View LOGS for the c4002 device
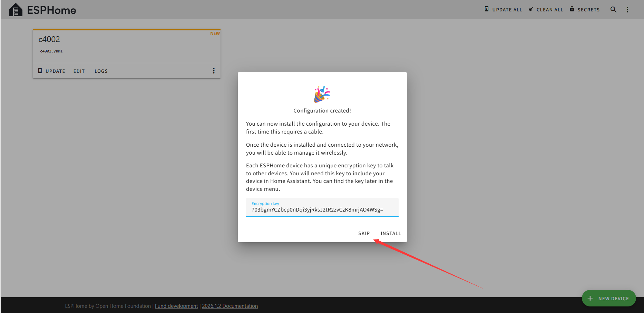The height and width of the screenshot is (313, 644). [101, 71]
